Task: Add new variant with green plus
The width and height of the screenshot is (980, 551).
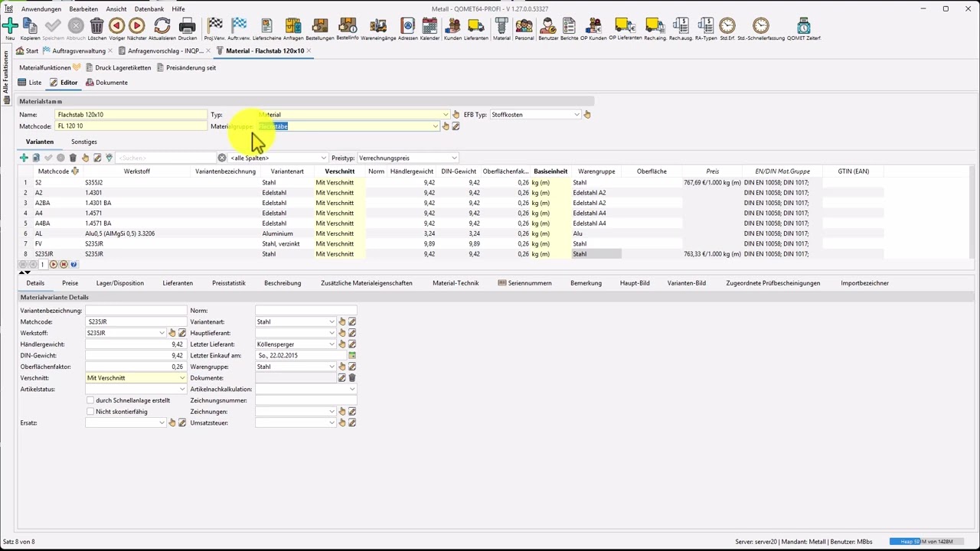Action: point(24,158)
